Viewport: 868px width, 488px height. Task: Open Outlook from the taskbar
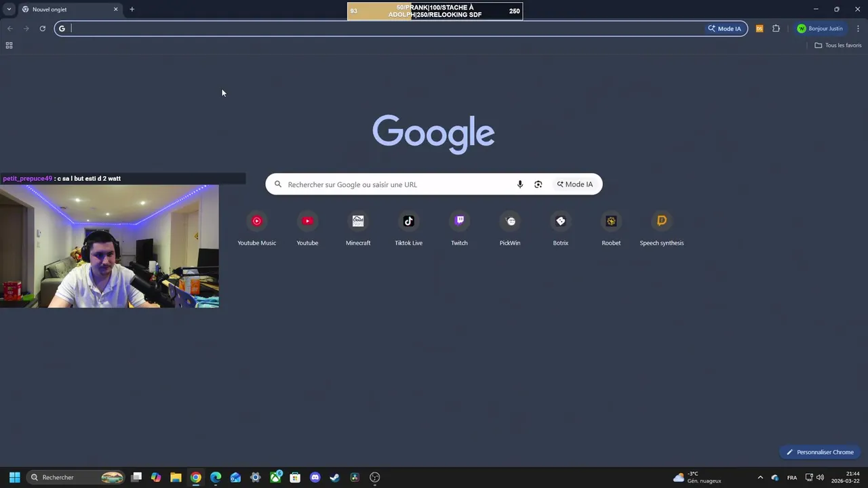pos(235,477)
